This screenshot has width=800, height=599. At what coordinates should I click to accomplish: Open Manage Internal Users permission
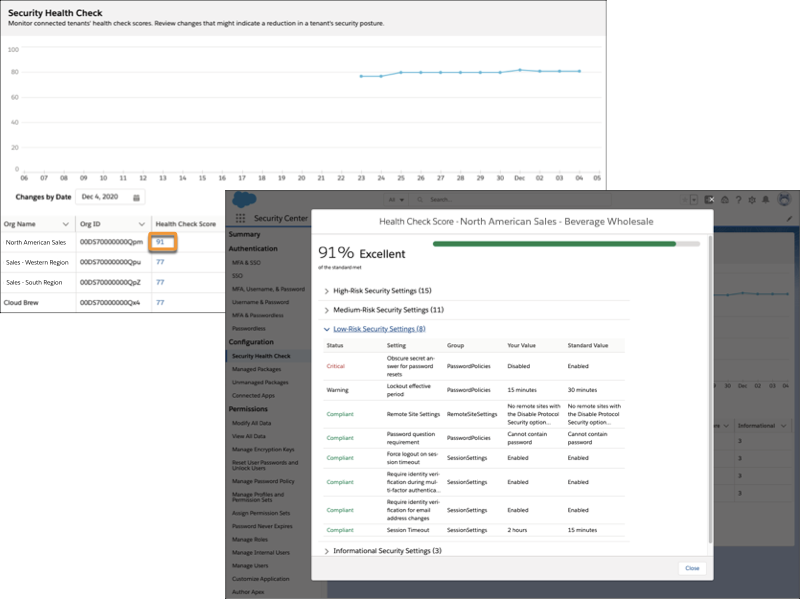(x=261, y=553)
